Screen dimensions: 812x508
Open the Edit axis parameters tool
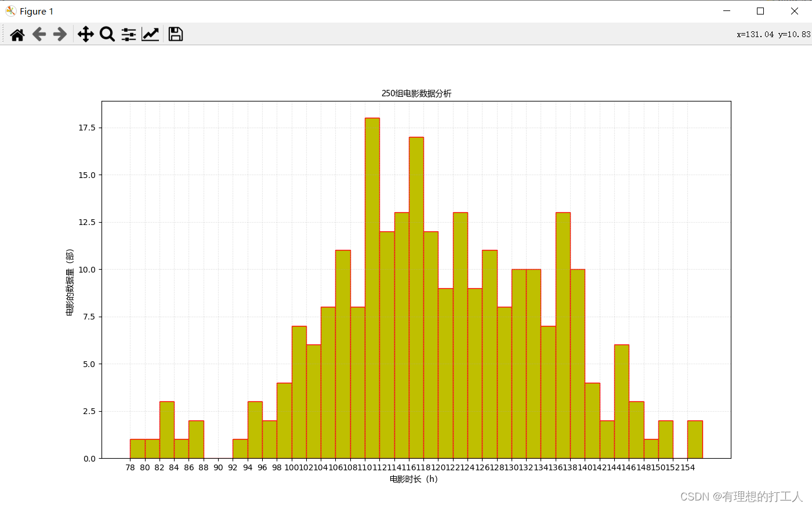(150, 34)
